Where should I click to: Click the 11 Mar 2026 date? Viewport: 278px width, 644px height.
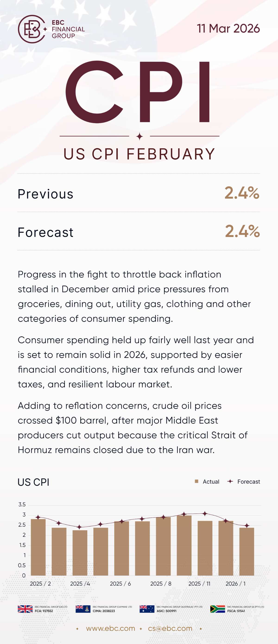coord(228,29)
